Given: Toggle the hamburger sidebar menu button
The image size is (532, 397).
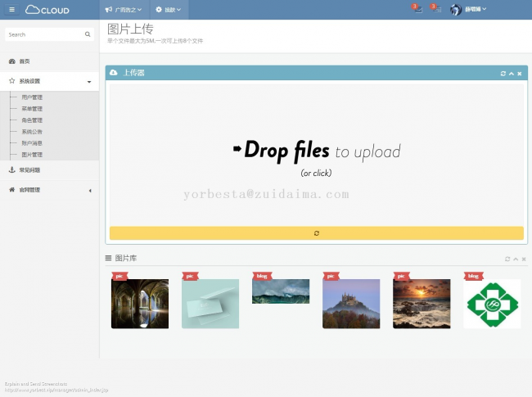Looking at the screenshot, I should click(x=11, y=10).
